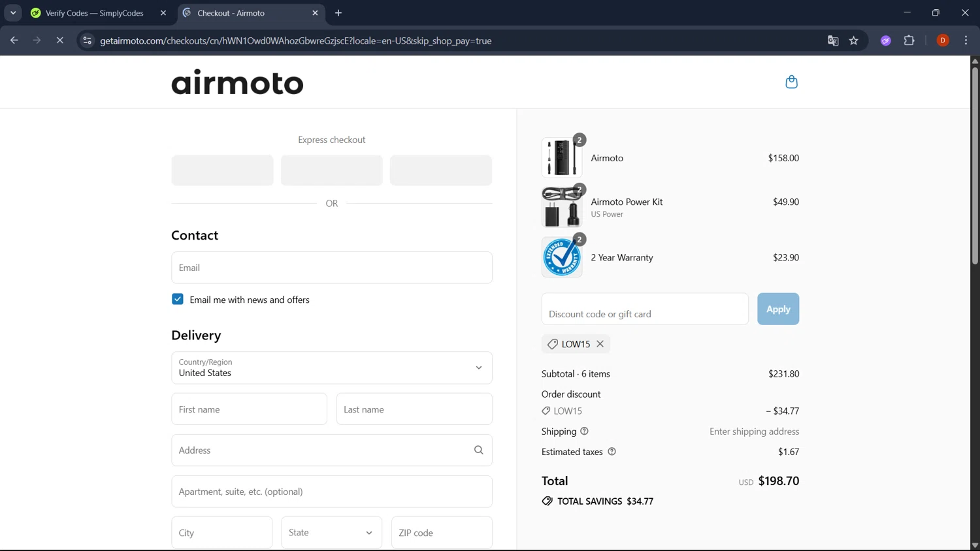
Task: Switch to Verify Codes — SimplyCodes tab
Action: coord(94,13)
